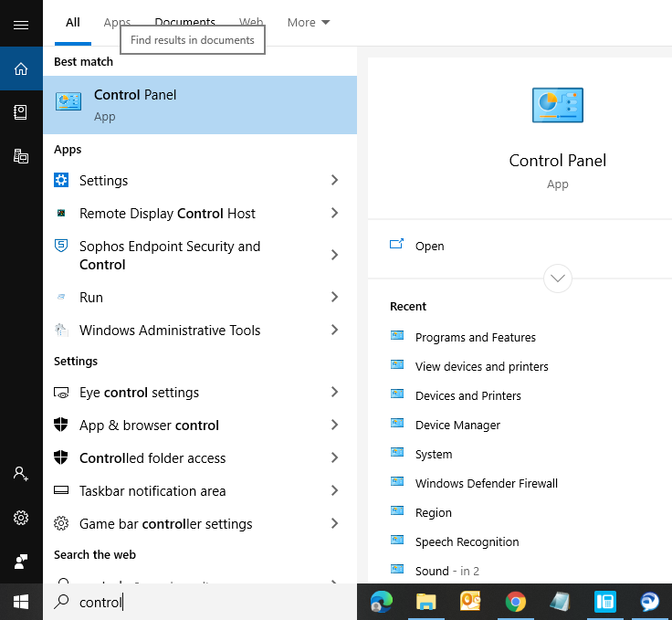
Task: Open the devices icon in sidebar
Action: point(21,156)
